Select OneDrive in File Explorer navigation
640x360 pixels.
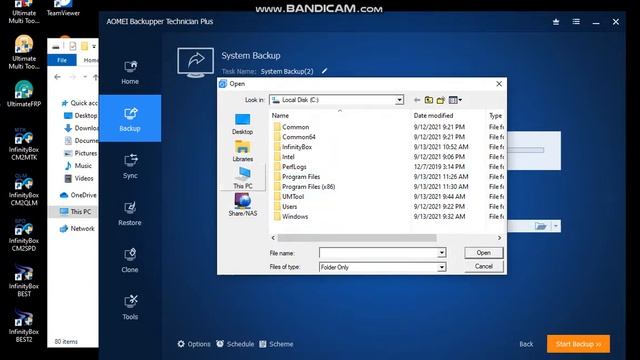click(x=78, y=195)
